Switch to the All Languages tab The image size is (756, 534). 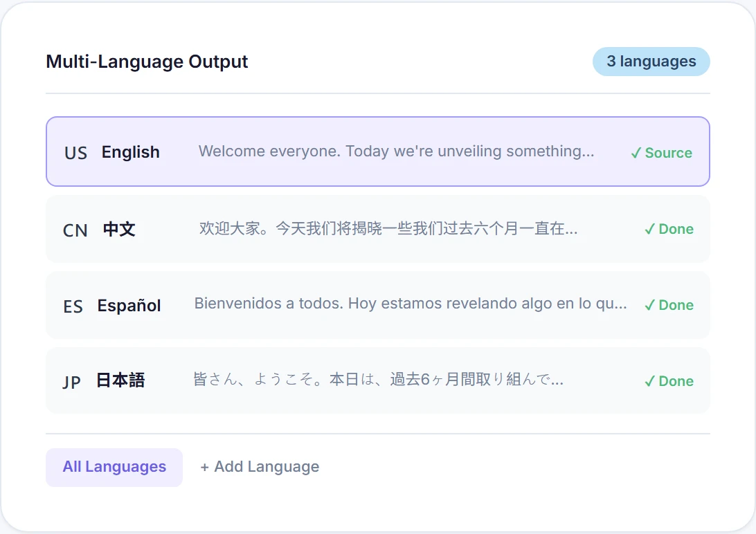click(114, 467)
